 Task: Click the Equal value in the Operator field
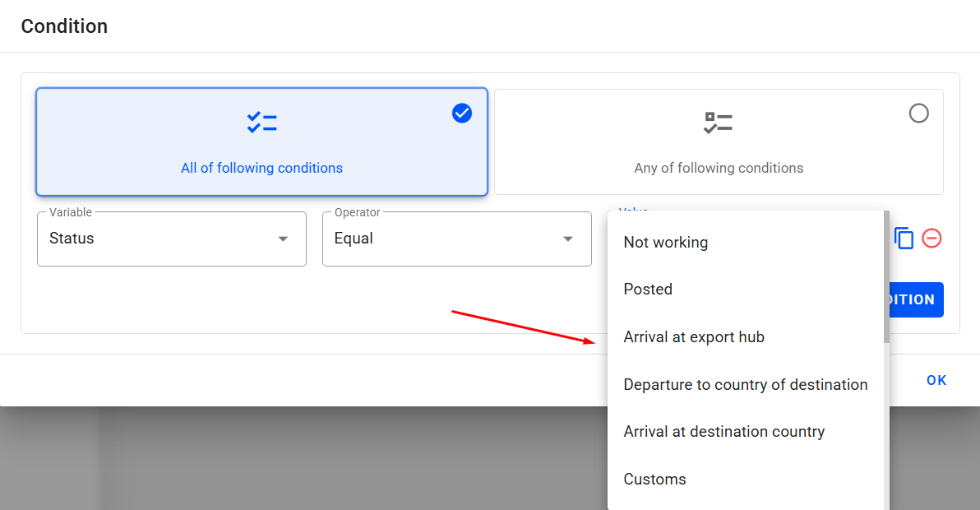click(354, 239)
